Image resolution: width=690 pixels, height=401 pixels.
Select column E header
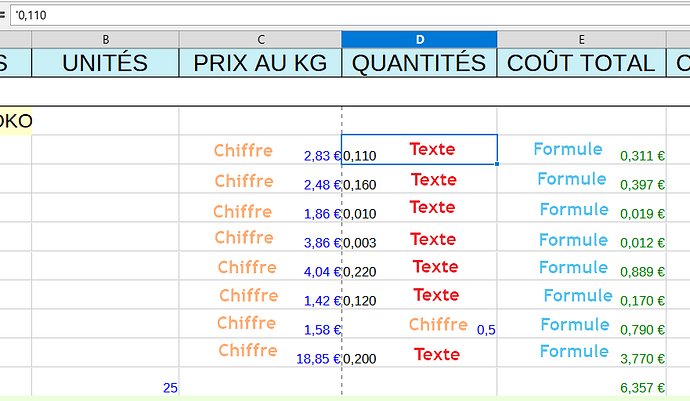(581, 39)
